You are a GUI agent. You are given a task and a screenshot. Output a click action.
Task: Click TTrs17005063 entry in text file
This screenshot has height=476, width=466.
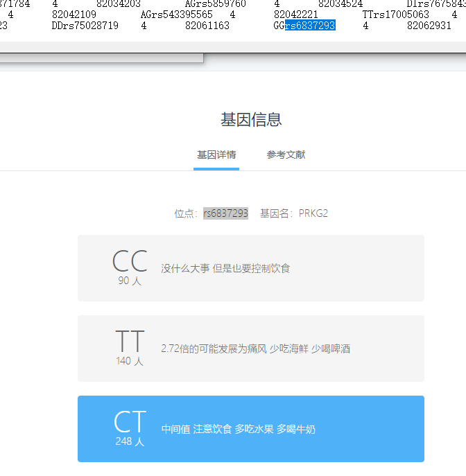395,15
